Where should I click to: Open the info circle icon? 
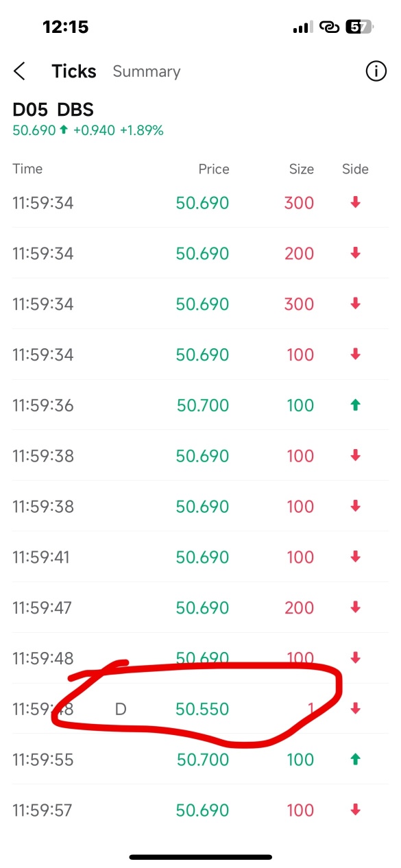pos(376,71)
